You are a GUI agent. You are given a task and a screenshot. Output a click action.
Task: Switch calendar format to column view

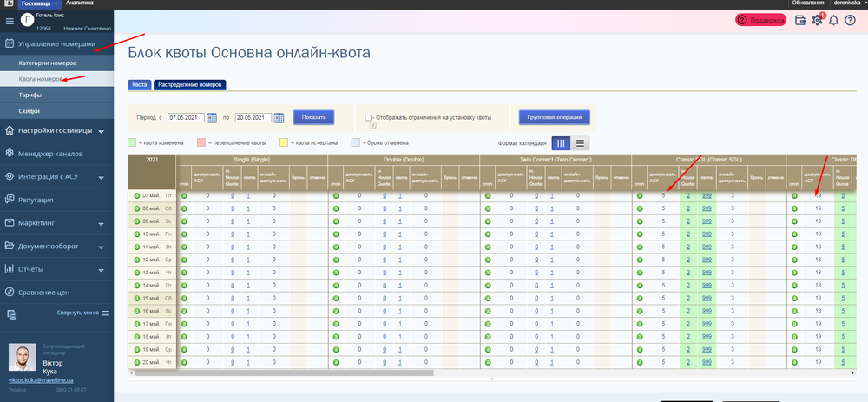point(561,143)
